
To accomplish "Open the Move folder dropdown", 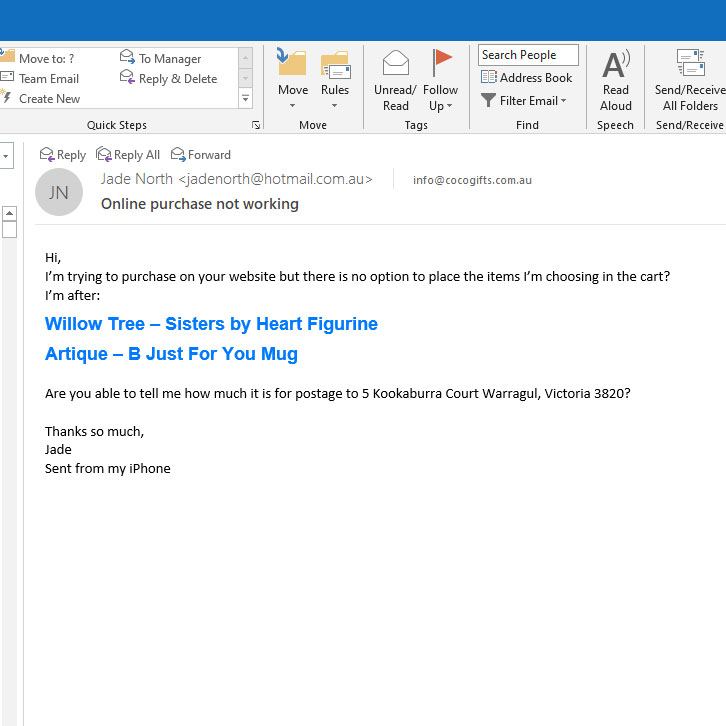I will pos(293,80).
